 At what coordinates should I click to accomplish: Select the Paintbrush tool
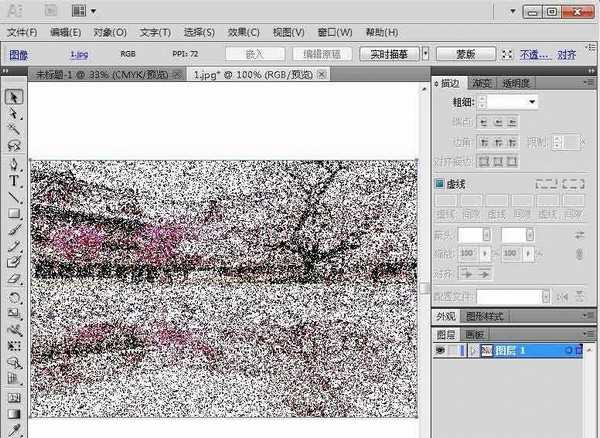(15, 230)
